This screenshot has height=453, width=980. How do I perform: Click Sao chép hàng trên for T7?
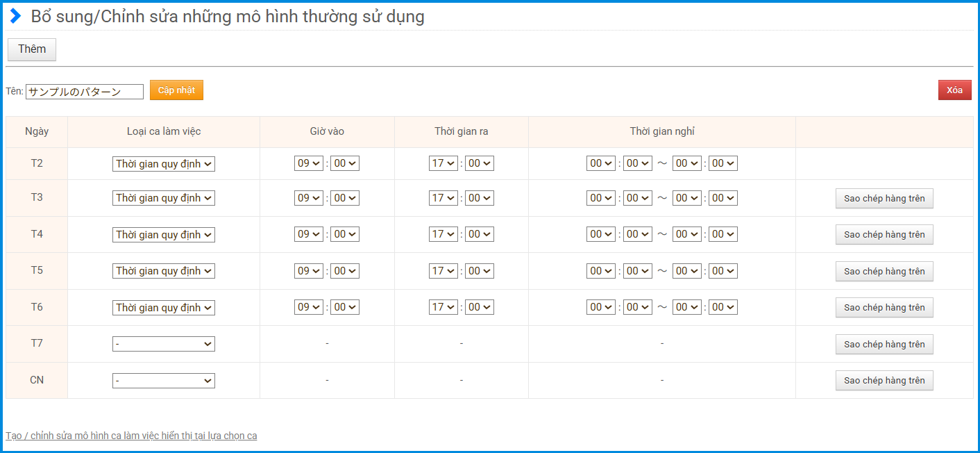point(884,344)
